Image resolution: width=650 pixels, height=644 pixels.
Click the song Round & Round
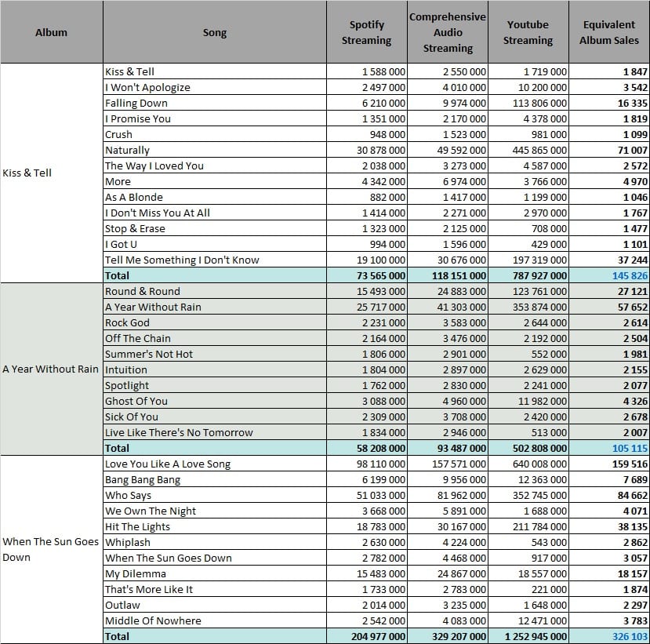[215, 291]
